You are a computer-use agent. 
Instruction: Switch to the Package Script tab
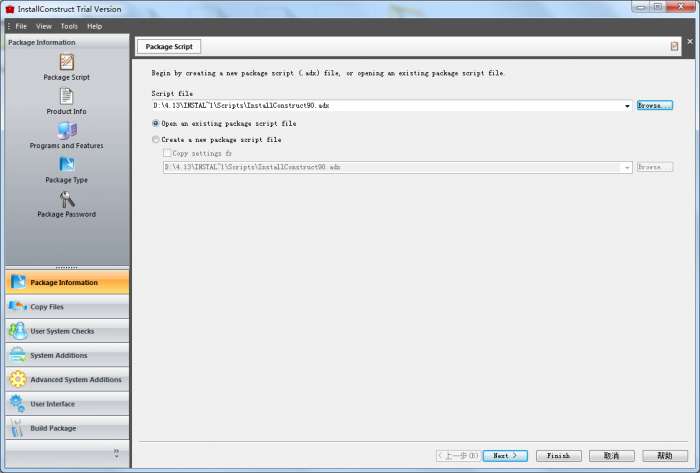click(x=169, y=46)
